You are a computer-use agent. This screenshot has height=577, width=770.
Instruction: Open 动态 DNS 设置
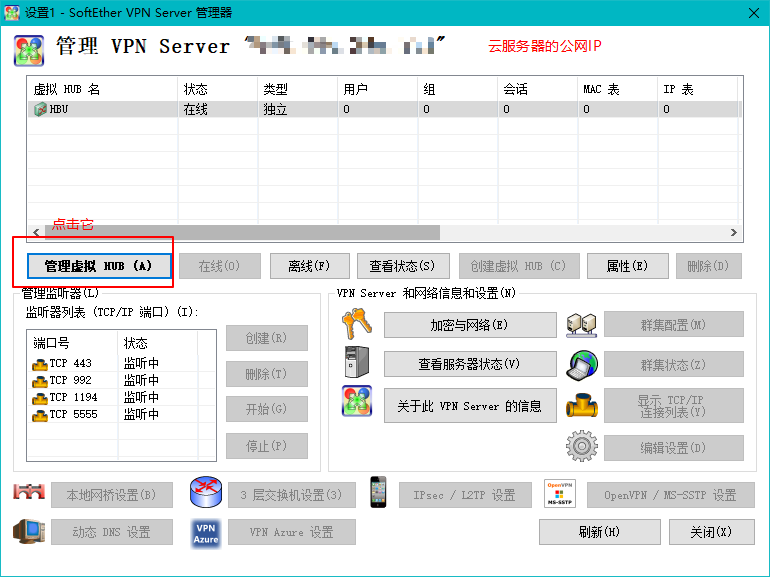[x=112, y=532]
